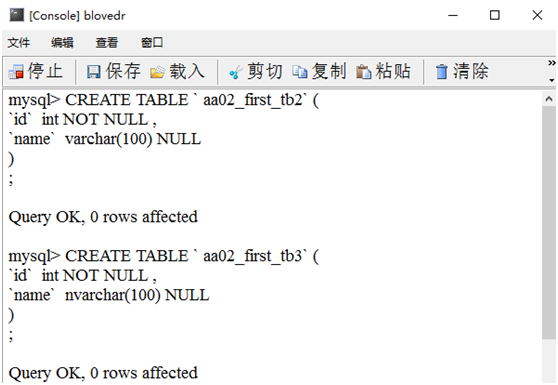
Task: Click the console icon in title bar
Action: (x=17, y=15)
